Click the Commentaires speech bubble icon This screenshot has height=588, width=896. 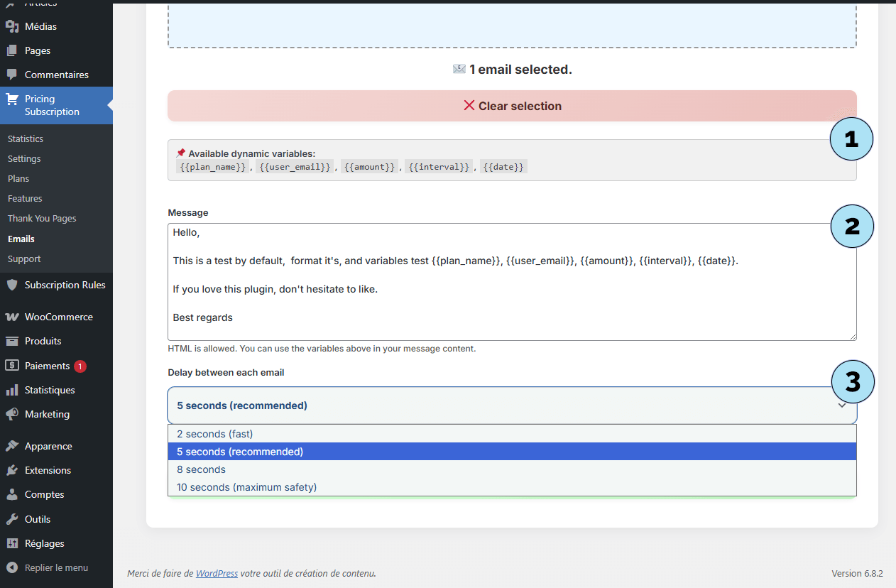click(12, 75)
